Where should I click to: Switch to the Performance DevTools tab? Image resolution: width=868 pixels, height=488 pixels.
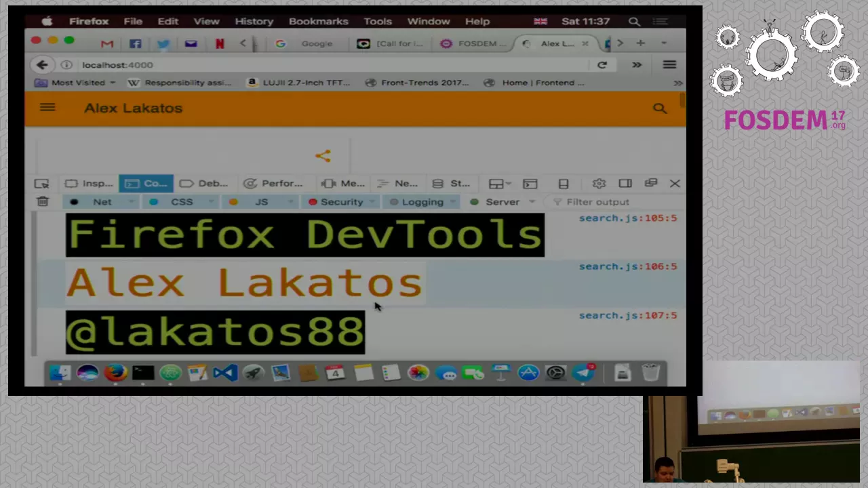tap(273, 184)
